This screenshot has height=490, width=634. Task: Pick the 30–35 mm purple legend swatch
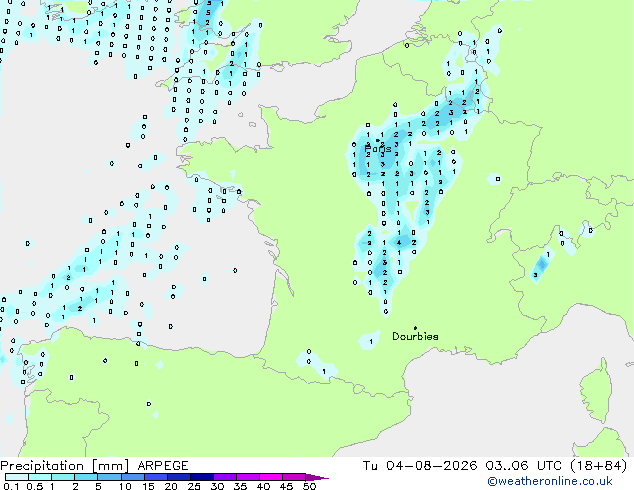click(225, 477)
